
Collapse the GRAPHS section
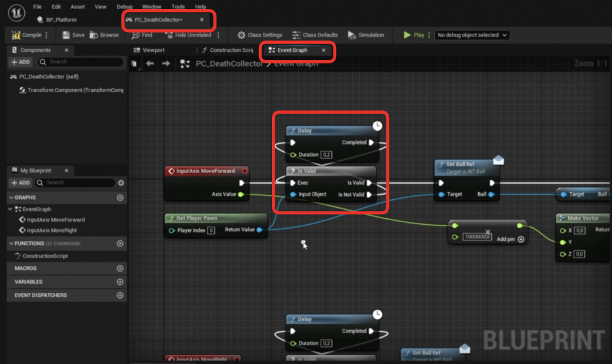click(x=11, y=197)
